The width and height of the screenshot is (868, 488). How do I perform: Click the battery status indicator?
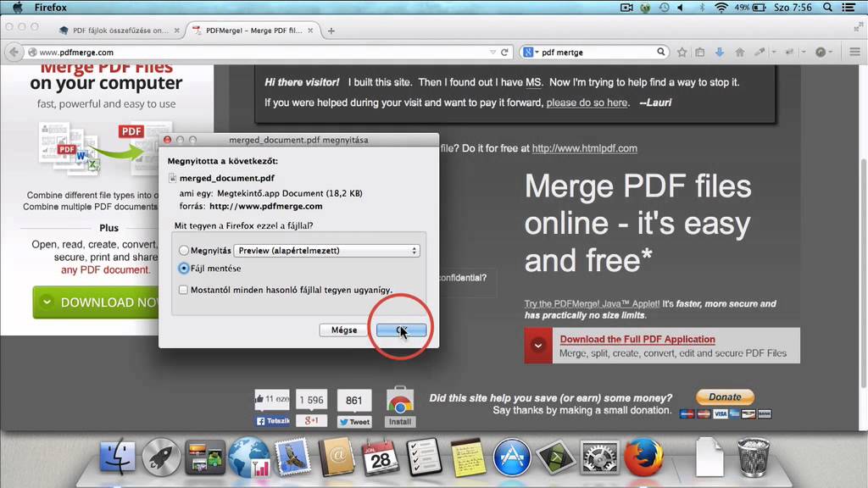coord(750,7)
